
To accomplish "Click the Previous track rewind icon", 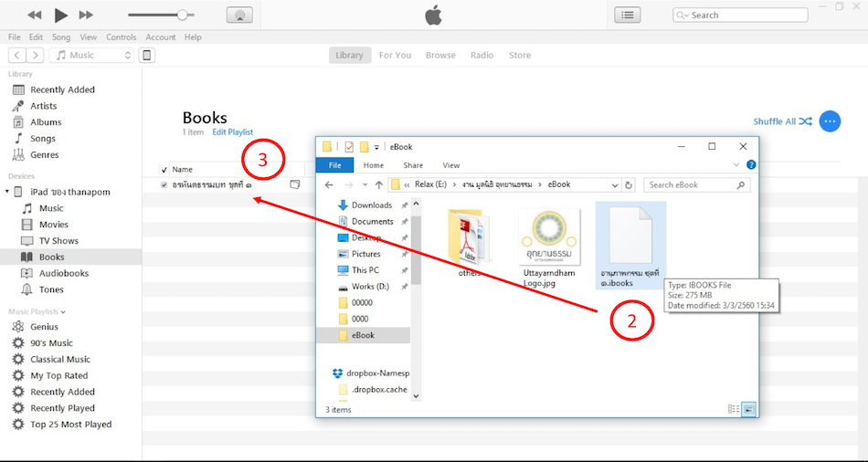I will [x=35, y=15].
